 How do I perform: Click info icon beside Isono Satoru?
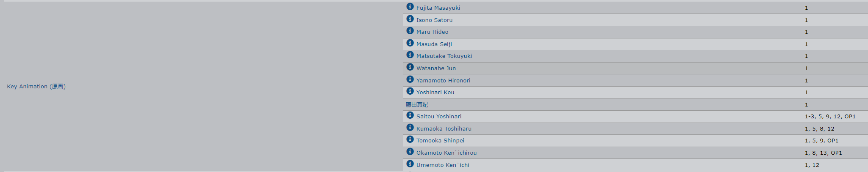(410, 19)
